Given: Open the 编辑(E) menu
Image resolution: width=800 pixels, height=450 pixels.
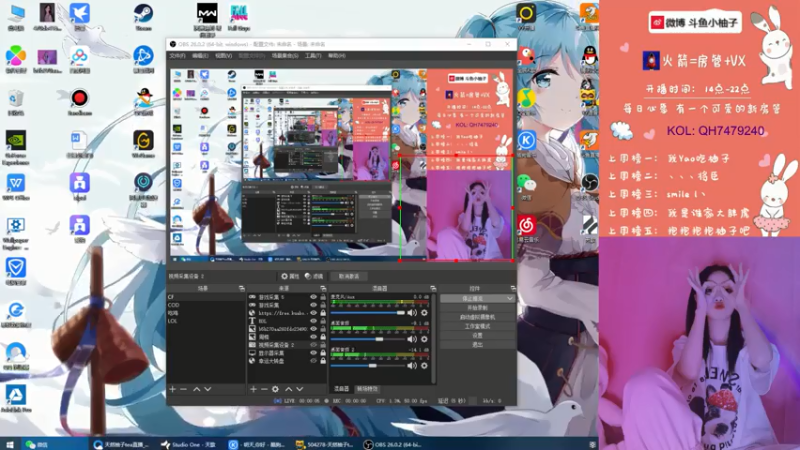Looking at the screenshot, I should tap(200, 56).
